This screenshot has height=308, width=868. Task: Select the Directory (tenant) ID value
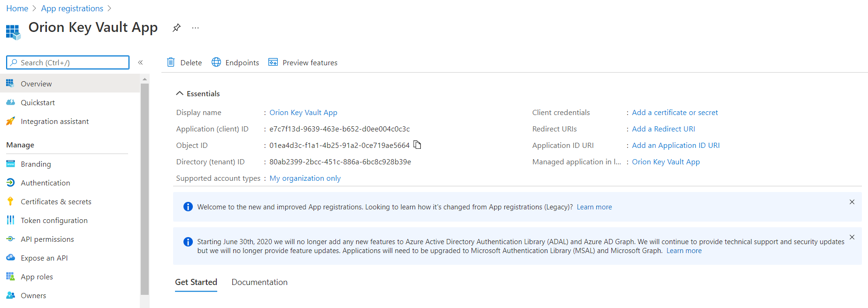[x=340, y=162]
